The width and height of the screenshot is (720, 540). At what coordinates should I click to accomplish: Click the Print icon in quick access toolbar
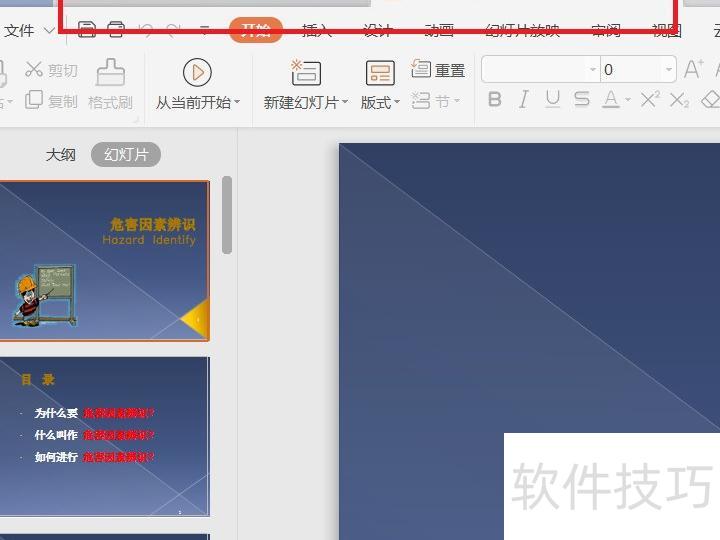coord(116,30)
